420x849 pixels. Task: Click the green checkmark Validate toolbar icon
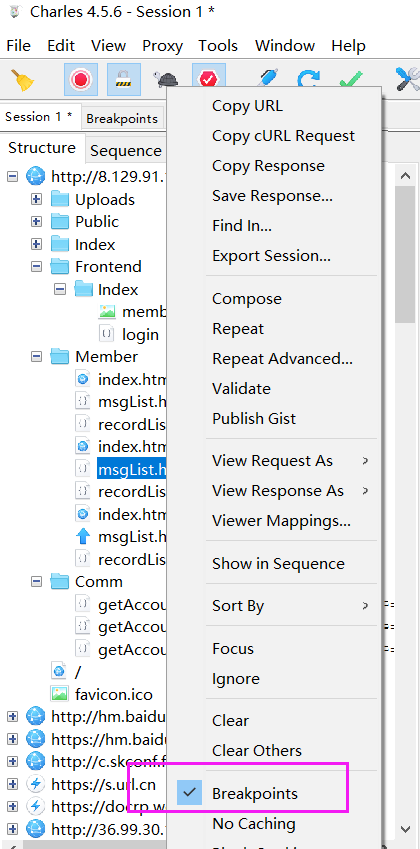click(351, 80)
